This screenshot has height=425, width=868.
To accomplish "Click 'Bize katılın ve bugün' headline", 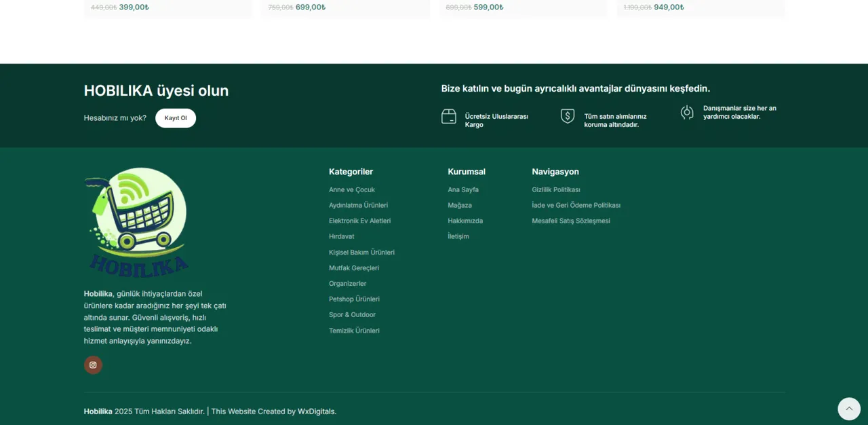I will point(576,88).
